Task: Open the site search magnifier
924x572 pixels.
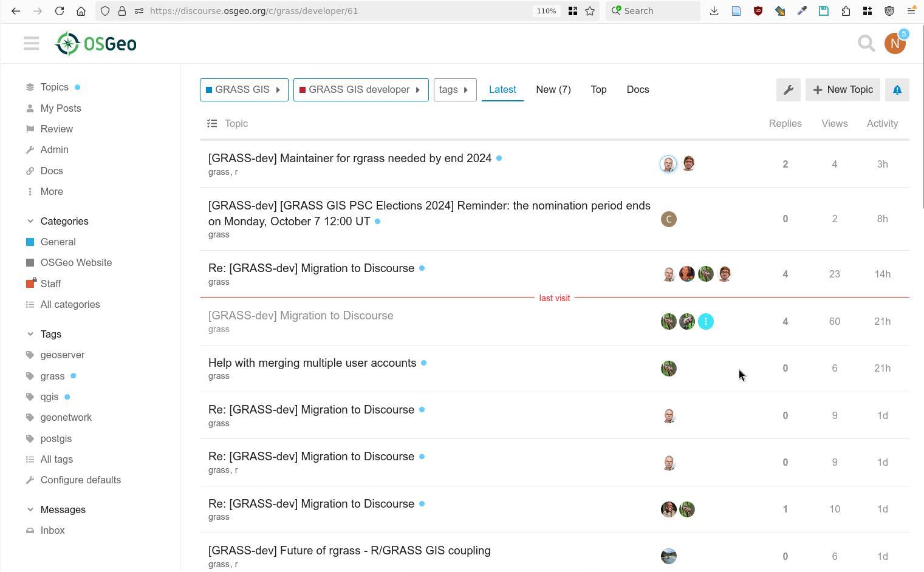Action: [x=866, y=44]
